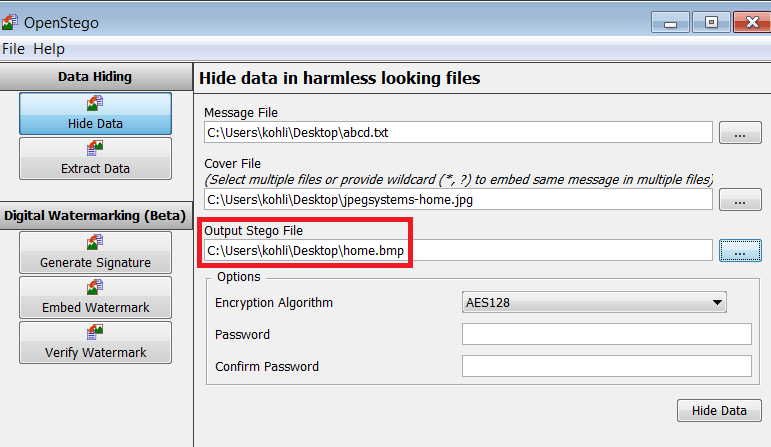Viewport: 771px width, 447px height.
Task: Select the Hide Data sidebar button
Action: pyautogui.click(x=95, y=114)
